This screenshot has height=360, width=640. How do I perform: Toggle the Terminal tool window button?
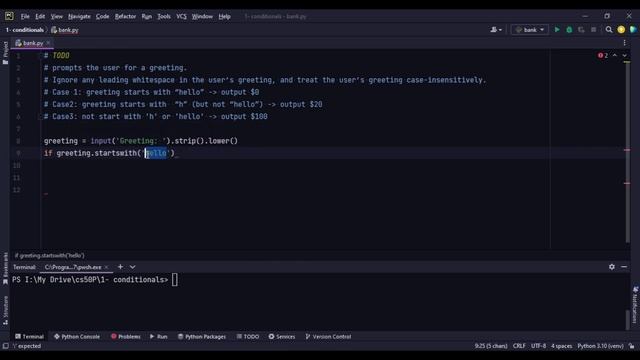click(x=29, y=337)
